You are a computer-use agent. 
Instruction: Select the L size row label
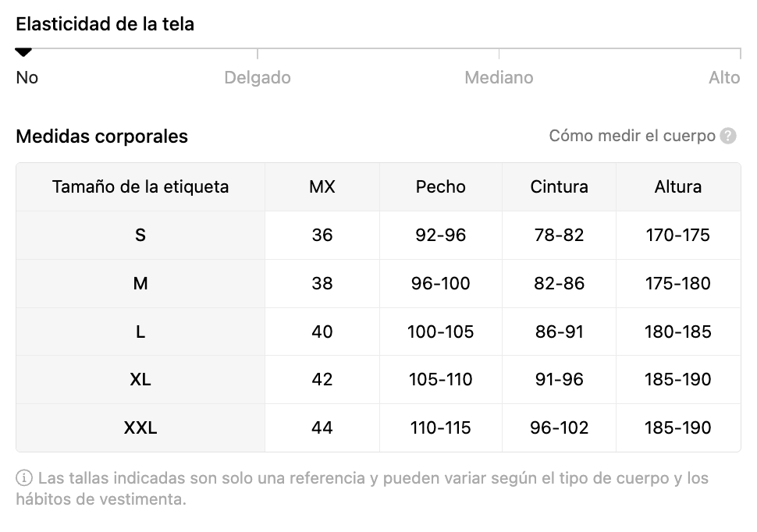[x=140, y=332]
